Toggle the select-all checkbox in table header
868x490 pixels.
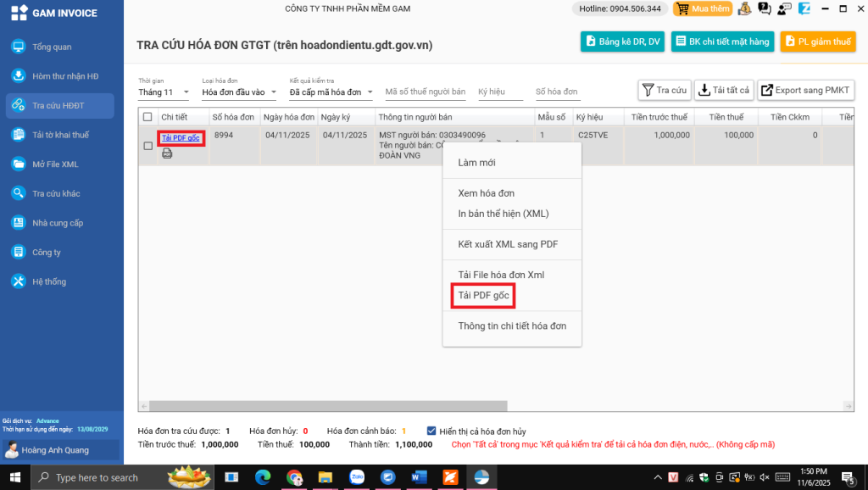(x=147, y=117)
